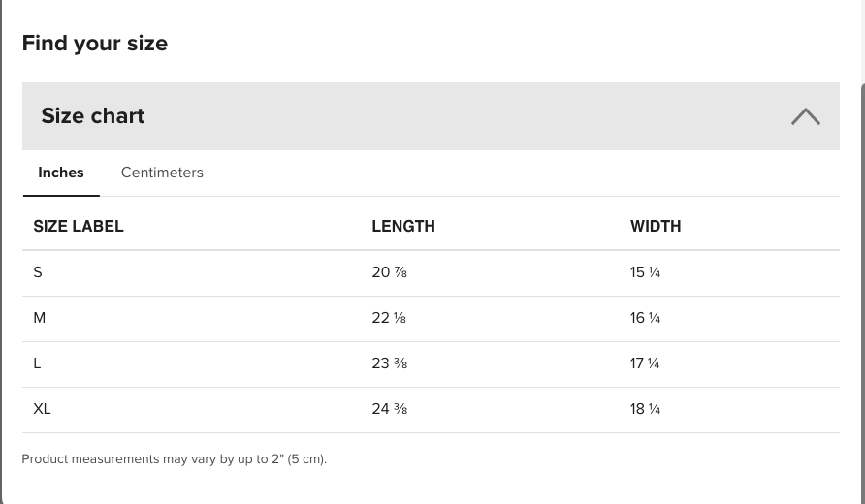
Task: Select the L size row label
Action: (x=37, y=363)
